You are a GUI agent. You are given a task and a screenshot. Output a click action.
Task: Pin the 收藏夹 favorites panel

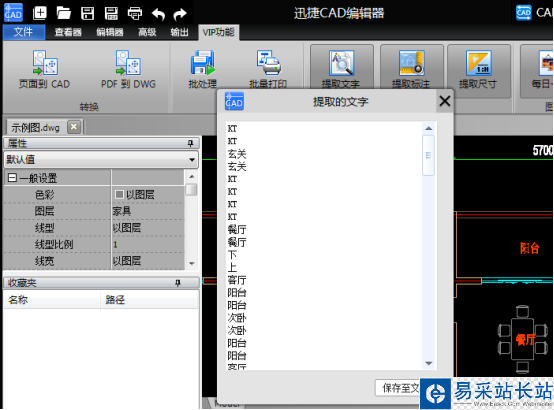[x=178, y=283]
